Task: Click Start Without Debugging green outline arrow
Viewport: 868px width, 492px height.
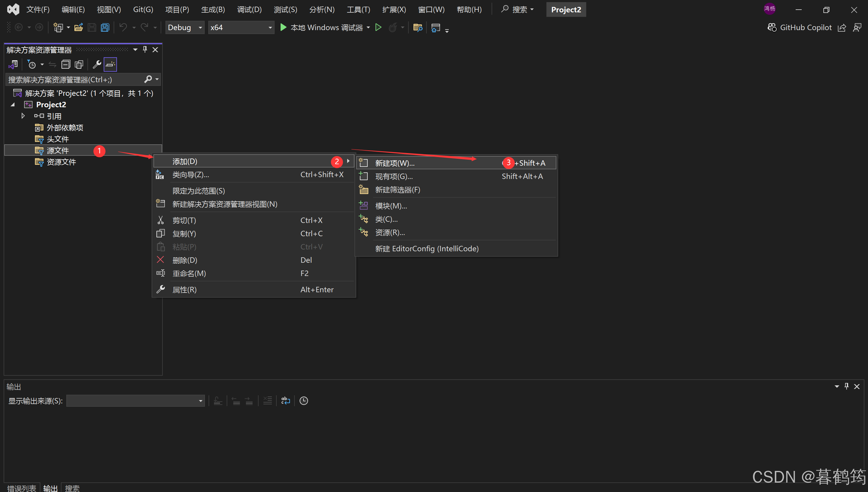Action: pyautogui.click(x=378, y=27)
